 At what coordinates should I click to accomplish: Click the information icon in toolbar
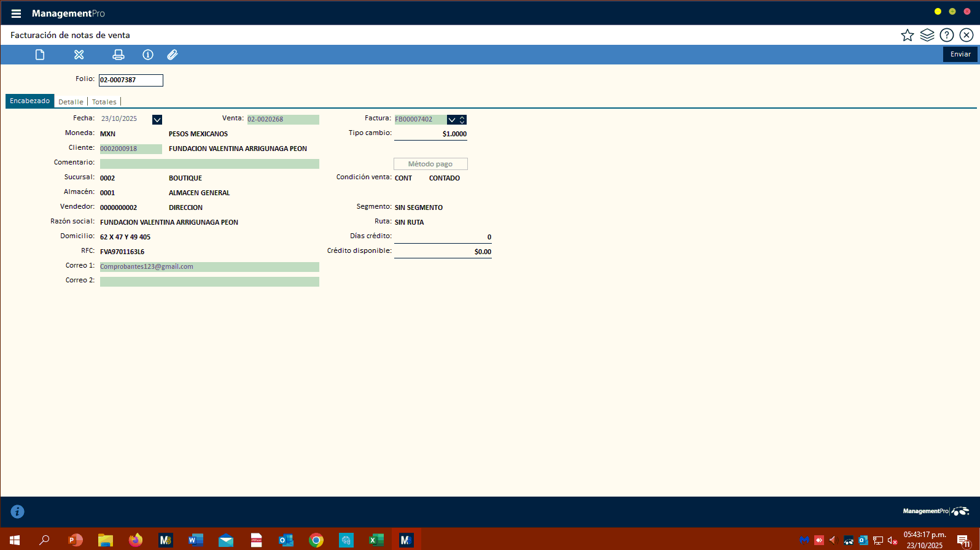point(148,55)
